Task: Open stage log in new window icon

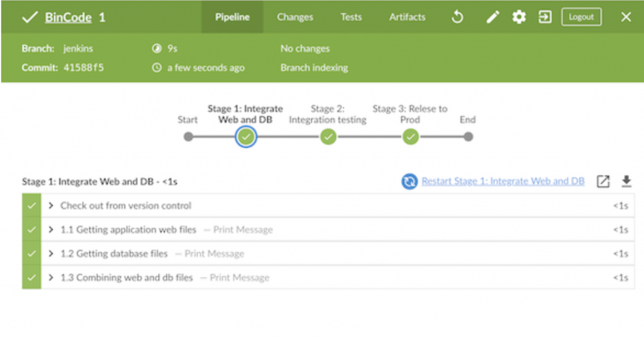Action: click(x=603, y=181)
